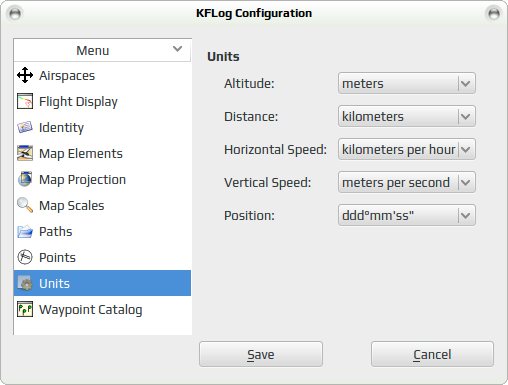This screenshot has height=385, width=508.
Task: Click the Map Projection globe icon
Action: 25,179
